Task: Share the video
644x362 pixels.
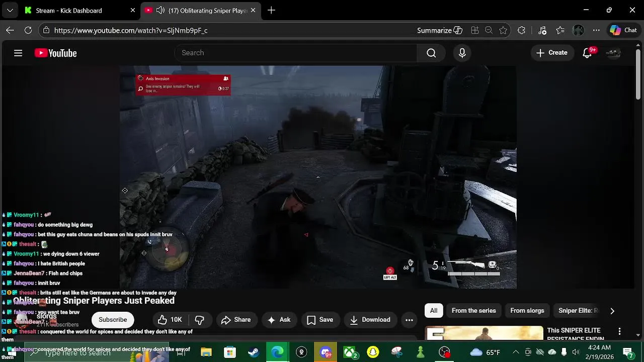Action: (x=236, y=320)
